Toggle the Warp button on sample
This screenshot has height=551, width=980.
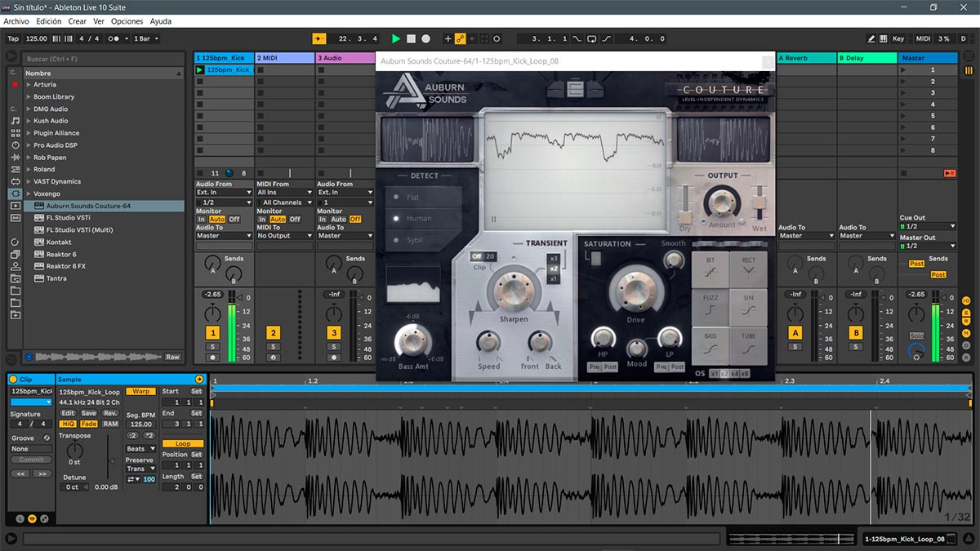[x=140, y=392]
